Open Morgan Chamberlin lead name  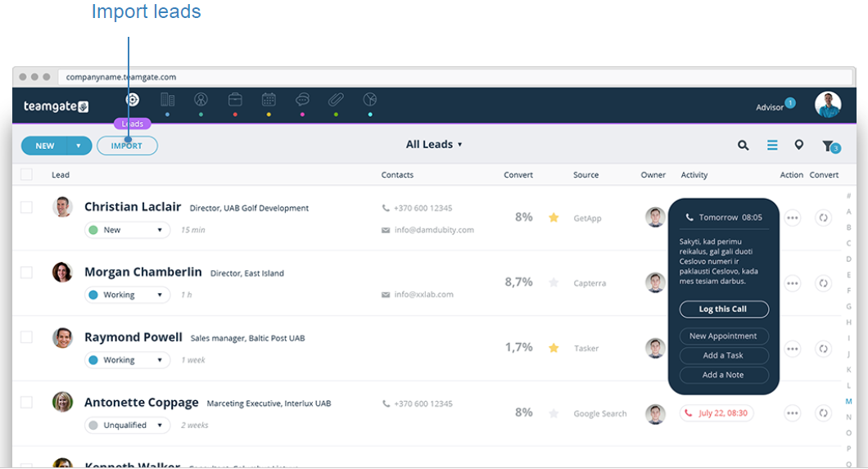tap(142, 272)
